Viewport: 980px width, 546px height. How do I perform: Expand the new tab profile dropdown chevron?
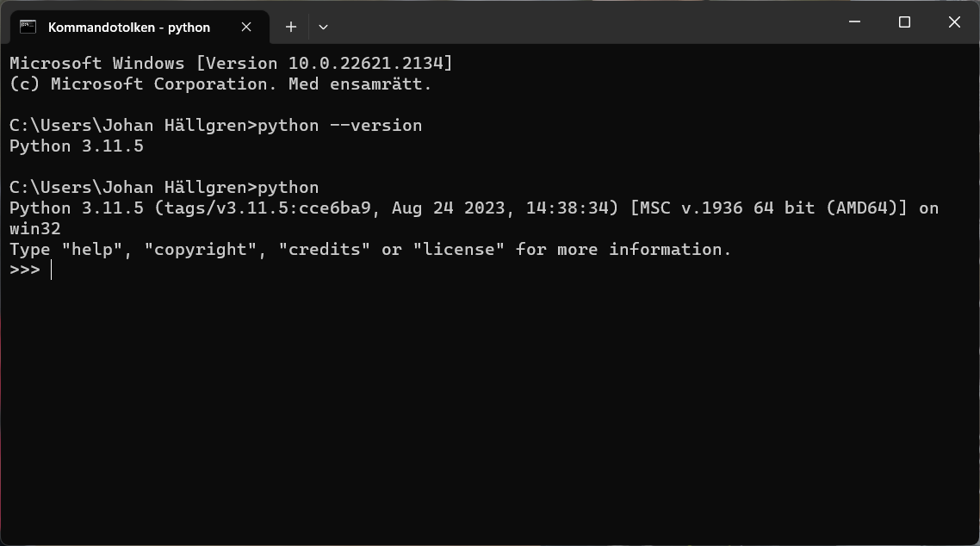[x=323, y=27]
